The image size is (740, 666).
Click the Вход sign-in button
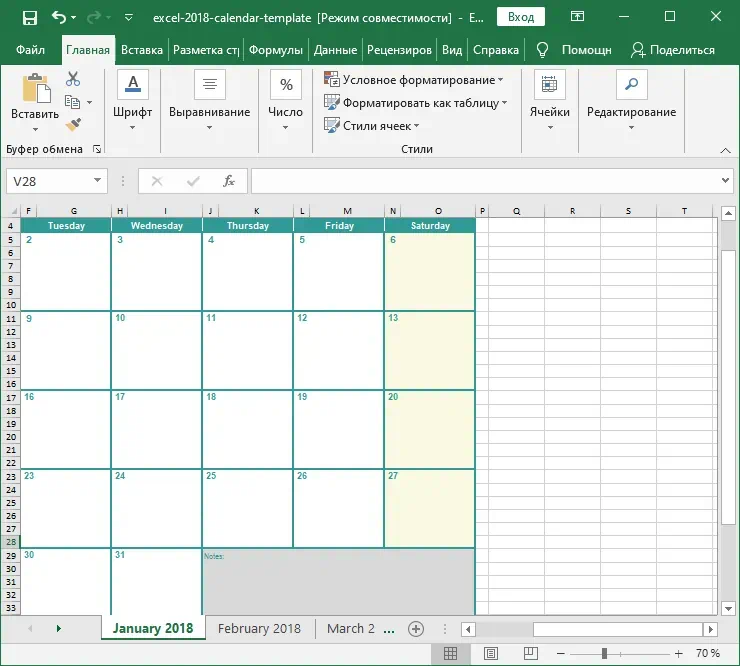pyautogui.click(x=520, y=17)
